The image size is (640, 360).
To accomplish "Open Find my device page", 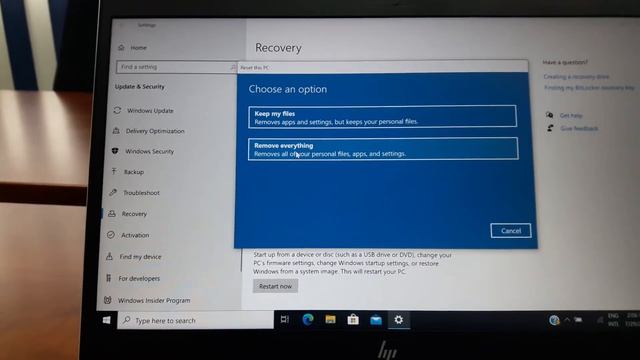I will (x=140, y=257).
